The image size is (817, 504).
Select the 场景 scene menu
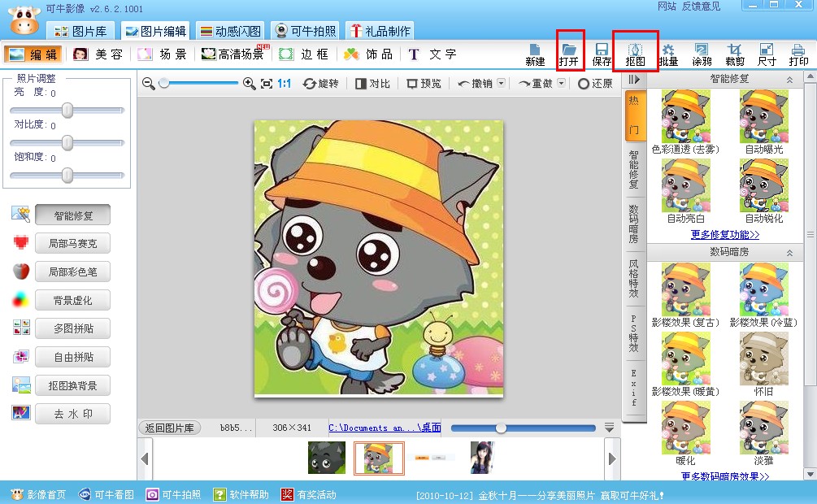(x=163, y=54)
